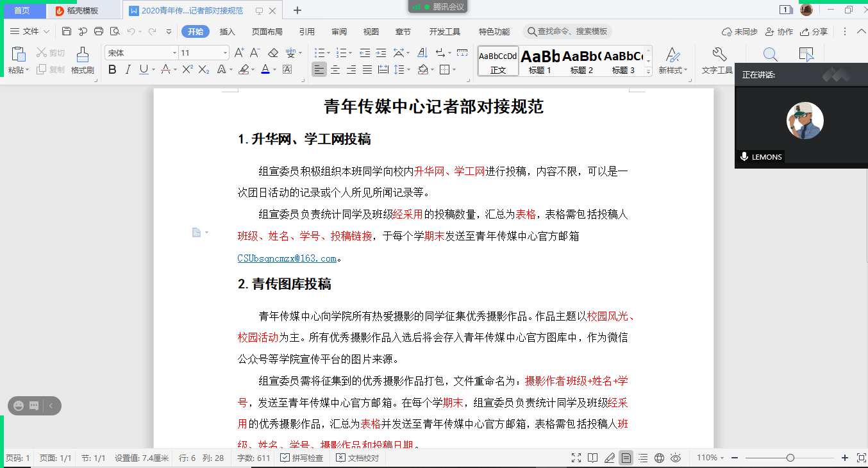Image resolution: width=868 pixels, height=468 pixels.
Task: Switch to the 插入 ribbon tab
Action: pyautogui.click(x=228, y=31)
